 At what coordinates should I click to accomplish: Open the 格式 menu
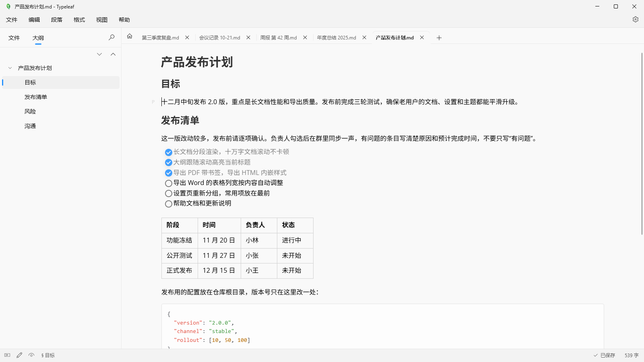pos(79,20)
